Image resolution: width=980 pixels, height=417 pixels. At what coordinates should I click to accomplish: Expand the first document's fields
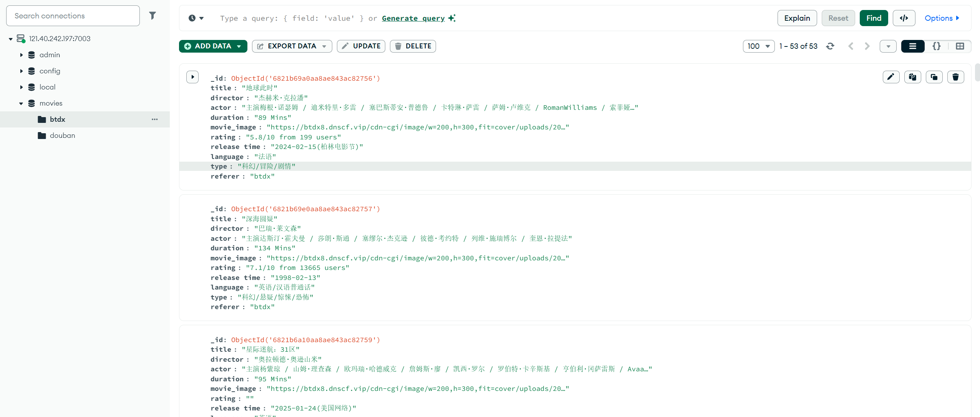(x=192, y=77)
